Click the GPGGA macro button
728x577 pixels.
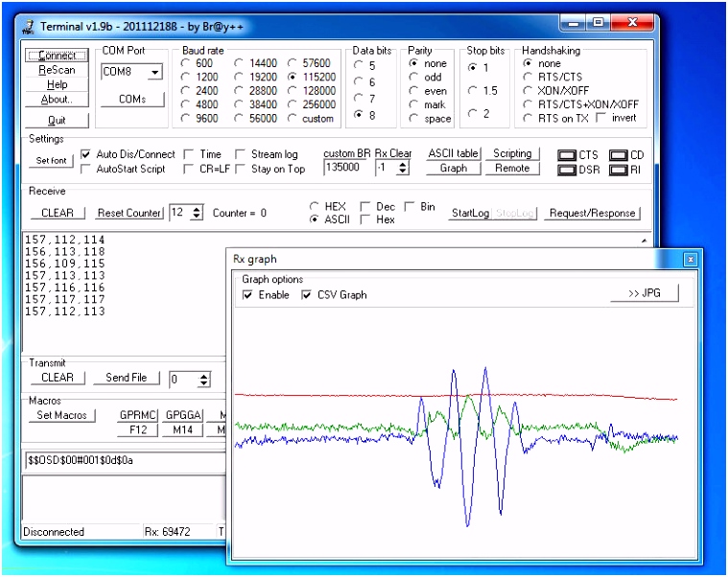(183, 415)
